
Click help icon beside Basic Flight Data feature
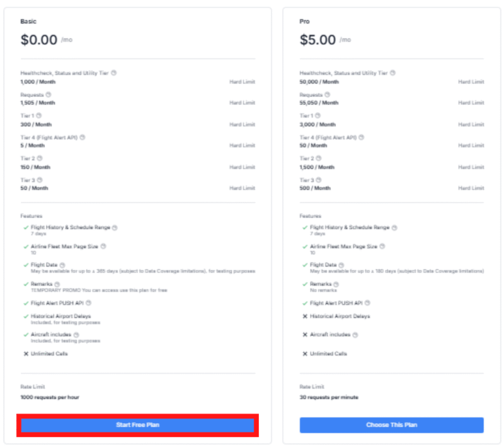tap(62, 265)
